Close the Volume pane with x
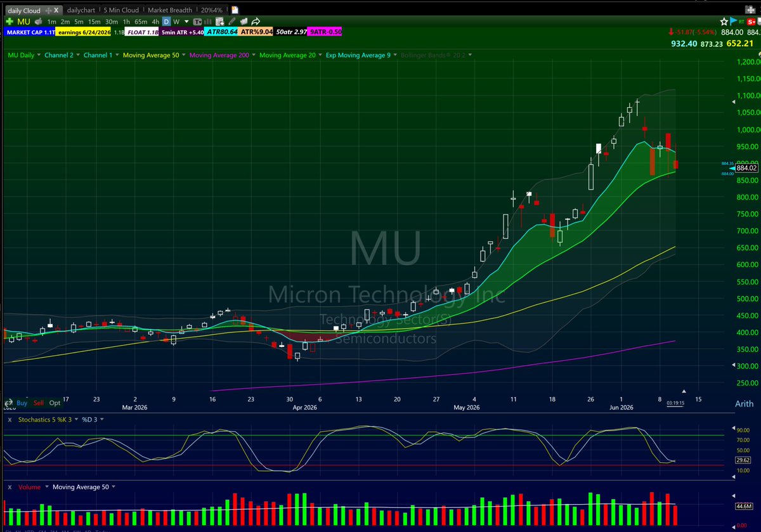Image resolution: width=761 pixels, height=532 pixels. tap(10, 487)
